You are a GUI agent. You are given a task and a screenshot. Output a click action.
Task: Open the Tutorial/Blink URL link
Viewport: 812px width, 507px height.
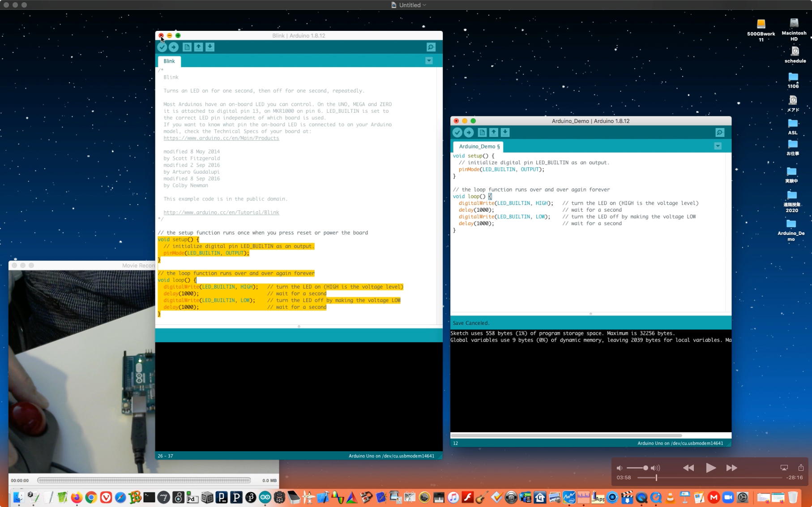click(x=221, y=213)
